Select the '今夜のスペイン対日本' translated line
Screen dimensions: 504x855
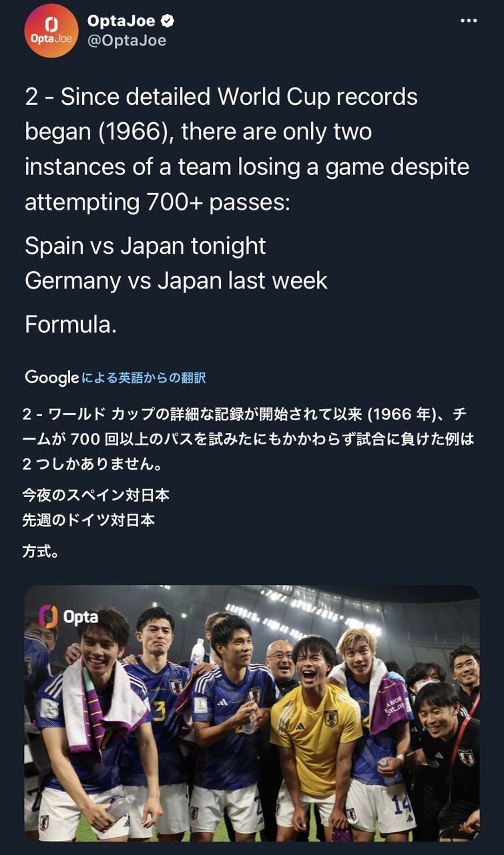tap(95, 495)
